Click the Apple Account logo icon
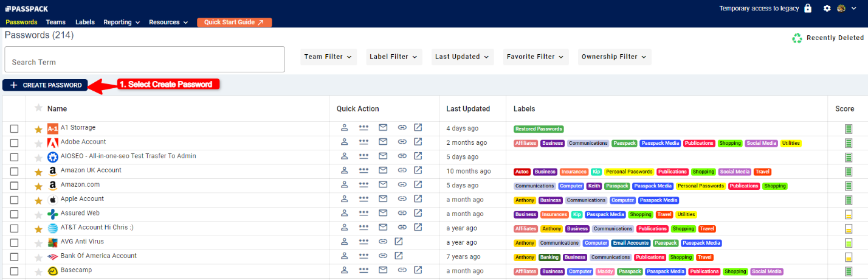The width and height of the screenshot is (868, 280). click(53, 200)
